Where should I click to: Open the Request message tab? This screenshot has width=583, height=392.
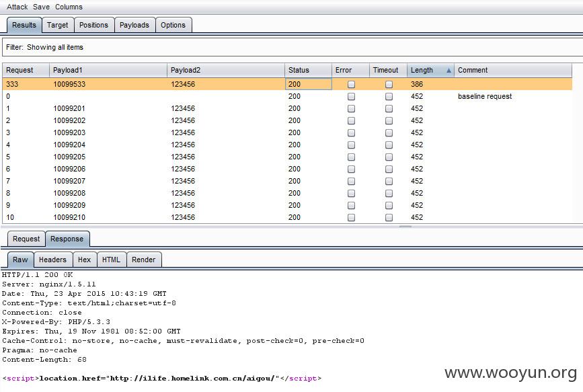click(x=26, y=239)
